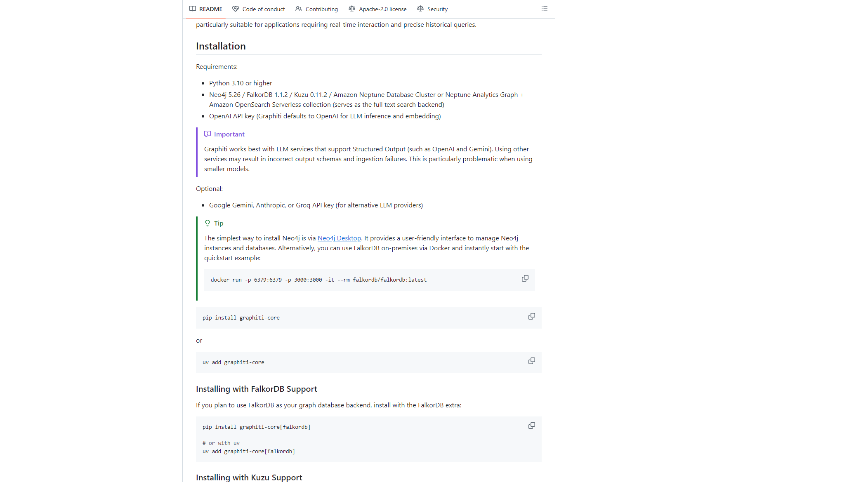Click the Installing with FalkorDB Support heading
868x482 pixels.
(256, 389)
